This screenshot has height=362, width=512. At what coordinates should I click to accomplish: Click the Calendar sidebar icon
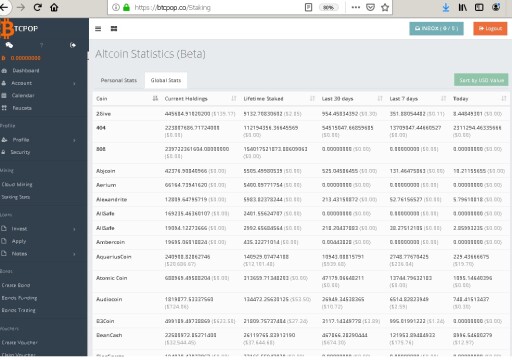4,96
